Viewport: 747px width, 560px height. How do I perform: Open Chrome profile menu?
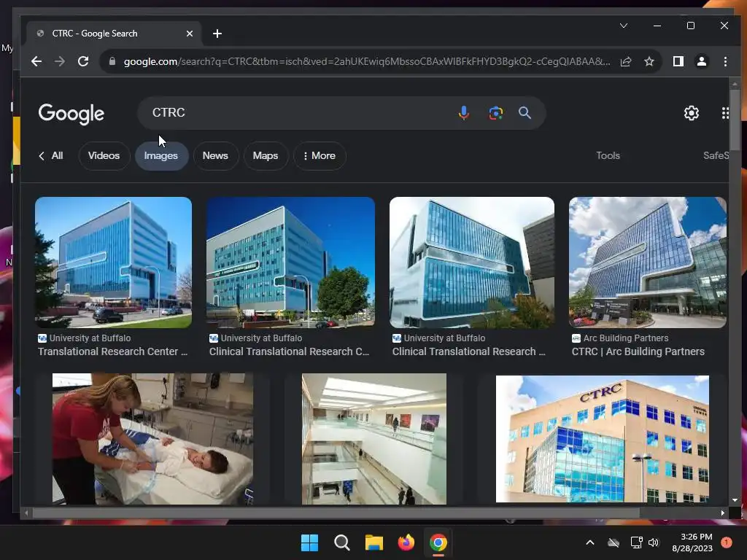pyautogui.click(x=702, y=61)
